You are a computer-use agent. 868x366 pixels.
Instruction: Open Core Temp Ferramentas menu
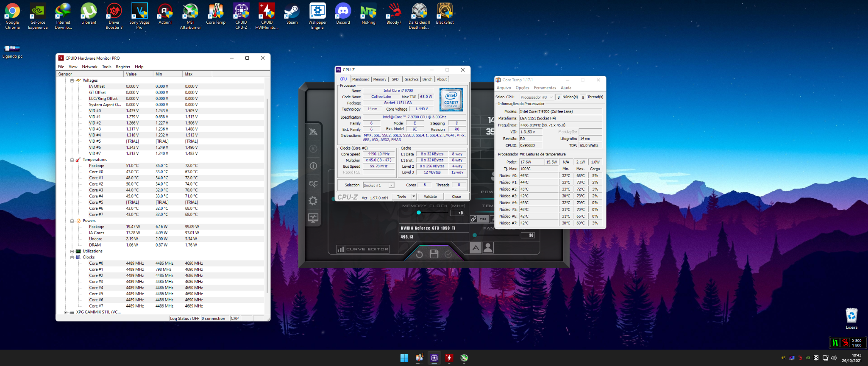(x=545, y=88)
